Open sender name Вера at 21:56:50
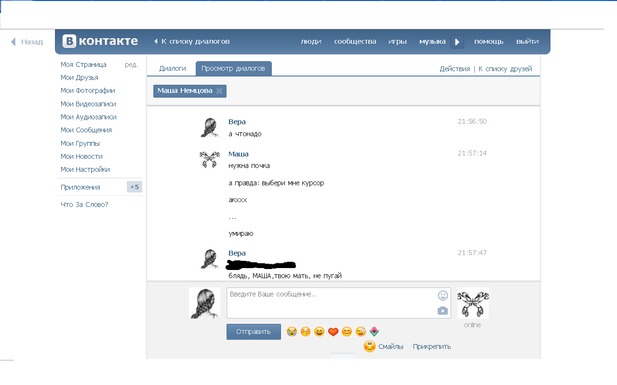 click(237, 122)
